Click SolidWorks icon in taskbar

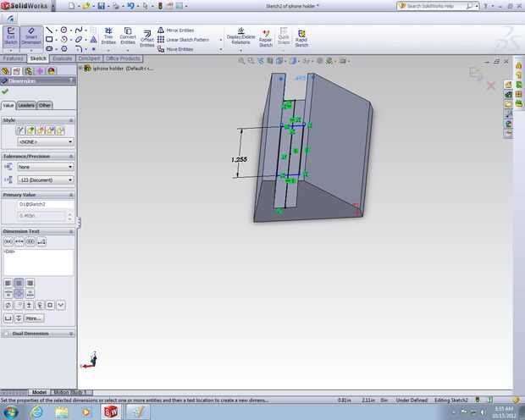110,412
